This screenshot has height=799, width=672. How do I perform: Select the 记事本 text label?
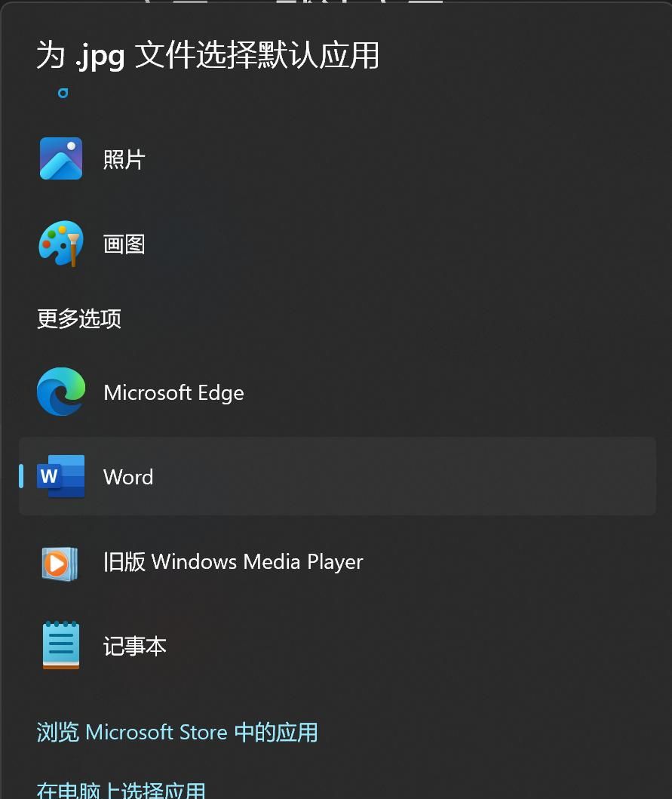(134, 646)
